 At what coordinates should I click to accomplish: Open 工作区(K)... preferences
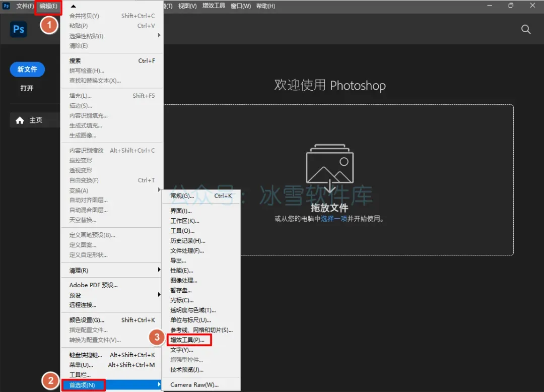click(201, 221)
